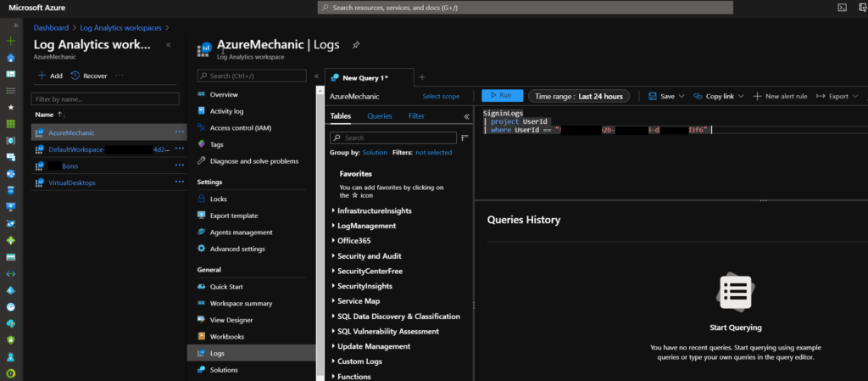Click Add workspace button
Image resolution: width=868 pixels, height=381 pixels.
(x=50, y=76)
